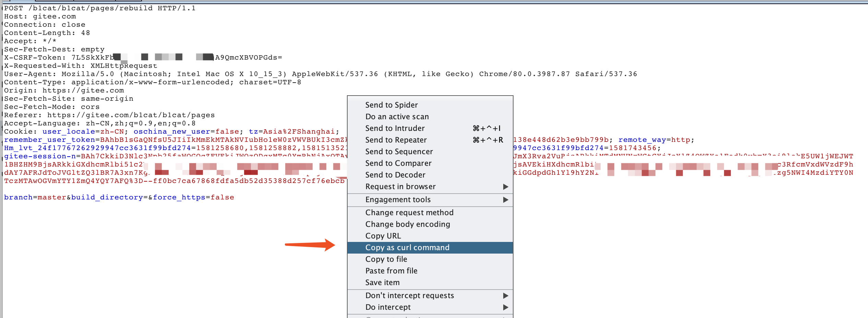Screen dimensions: 868x318
Task: Click the Content-Type header line
Action: click(153, 82)
